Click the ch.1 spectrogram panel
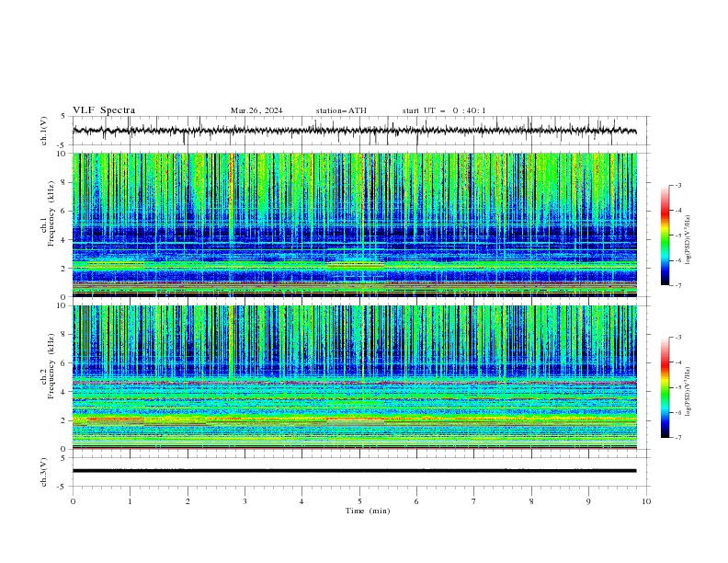Viewport: 728px width, 563px height. (x=354, y=224)
